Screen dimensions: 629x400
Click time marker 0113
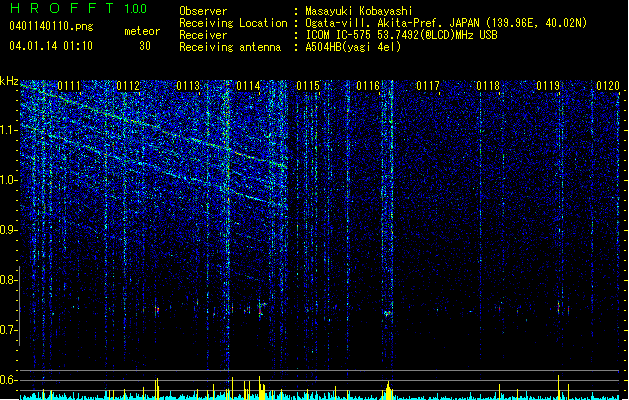(188, 86)
